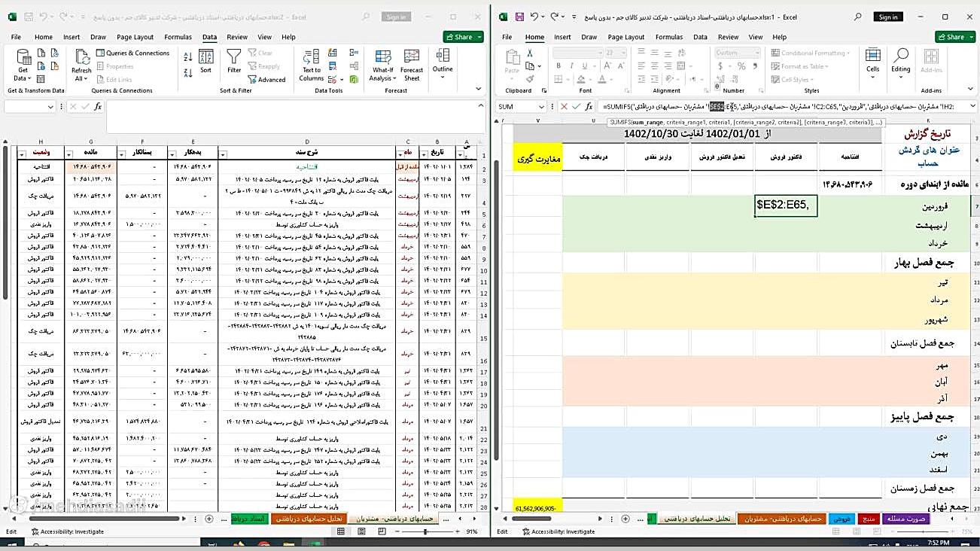Toggle Filter funnel in the left window ribbon
980x551 pixels.
[x=234, y=62]
